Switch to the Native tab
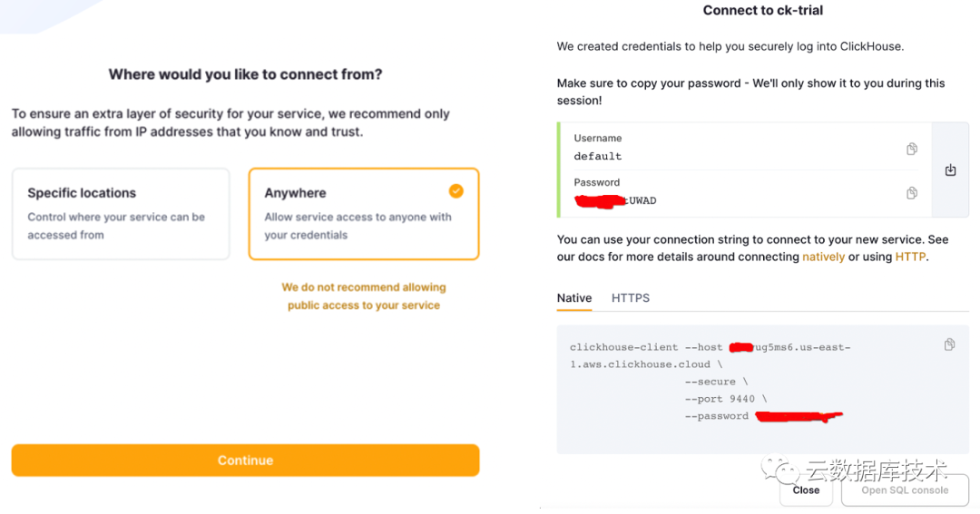 point(574,298)
